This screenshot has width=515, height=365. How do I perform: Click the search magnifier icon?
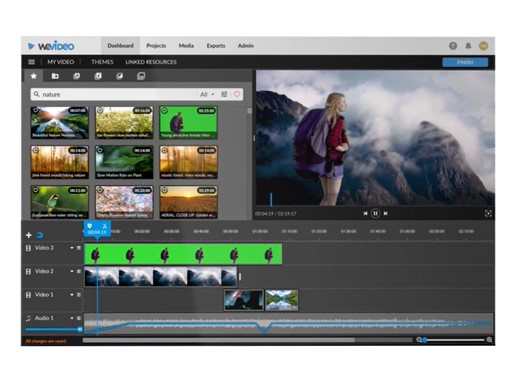[37, 94]
